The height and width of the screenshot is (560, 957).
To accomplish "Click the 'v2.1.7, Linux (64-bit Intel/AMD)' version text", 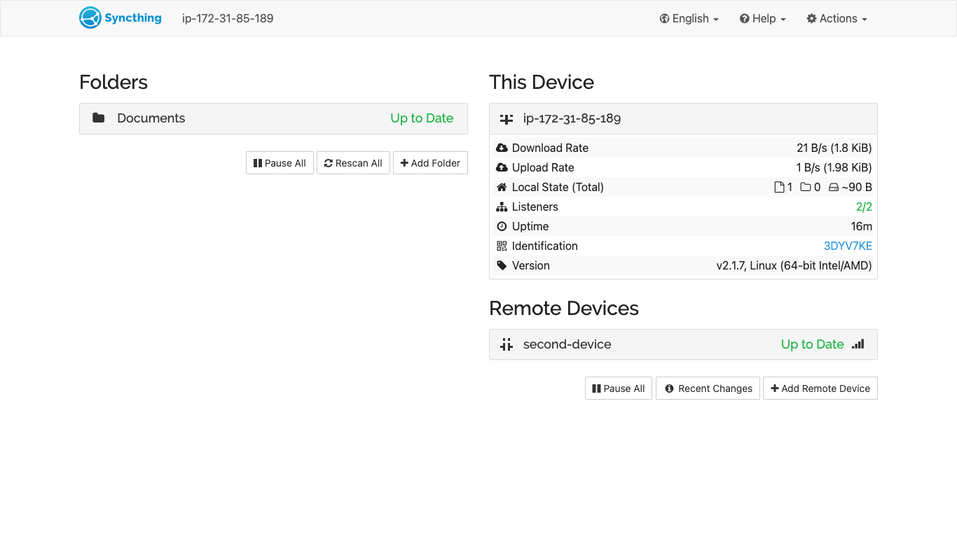I will point(794,265).
